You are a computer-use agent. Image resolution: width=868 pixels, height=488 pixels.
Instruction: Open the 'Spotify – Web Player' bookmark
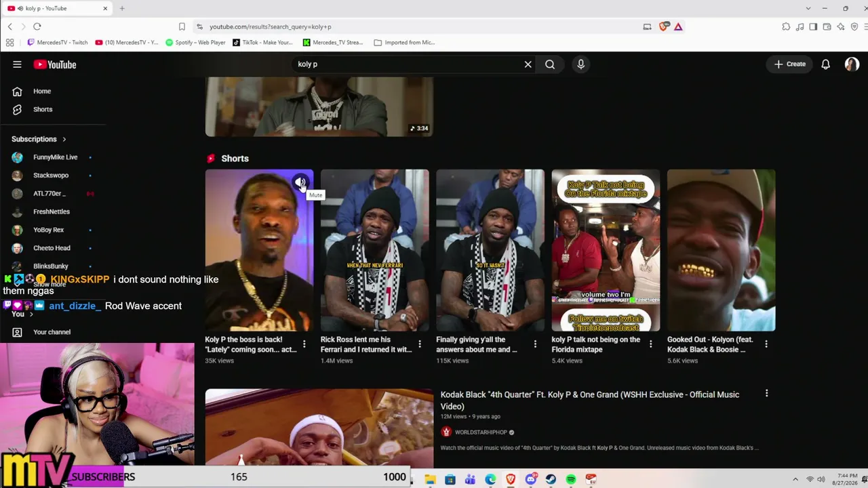point(196,42)
